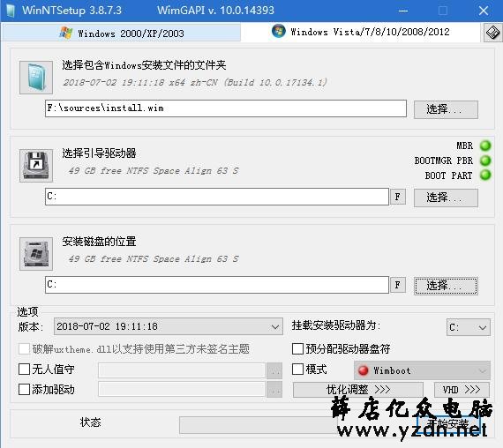Open the 版本 date dropdown
The width and height of the screenshot is (503, 448).
[169, 326]
